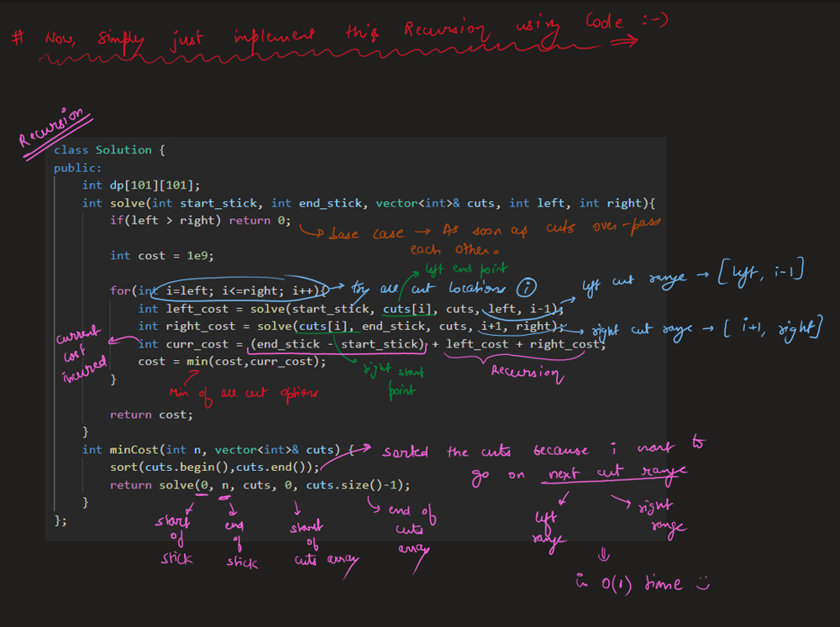Image resolution: width=840 pixels, height=627 pixels.
Task: Click the circled 'i' annotation beside 'cut locations'
Action: pos(526,288)
